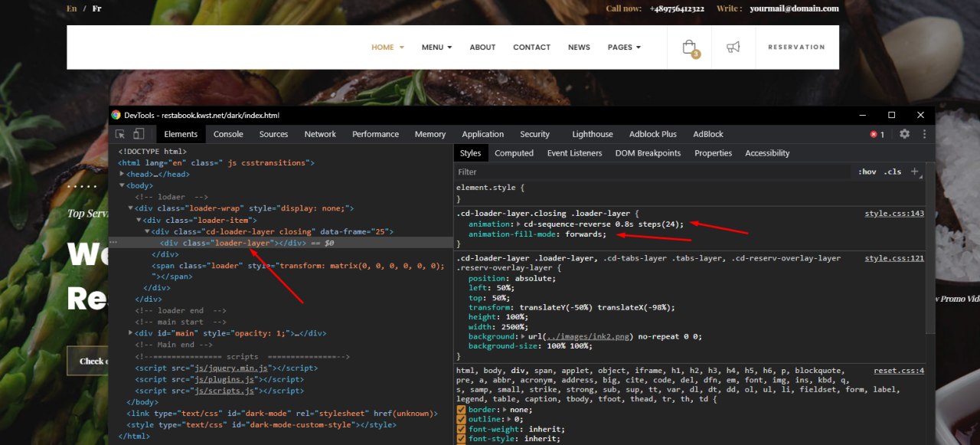Collapse the body element node

coord(122,185)
